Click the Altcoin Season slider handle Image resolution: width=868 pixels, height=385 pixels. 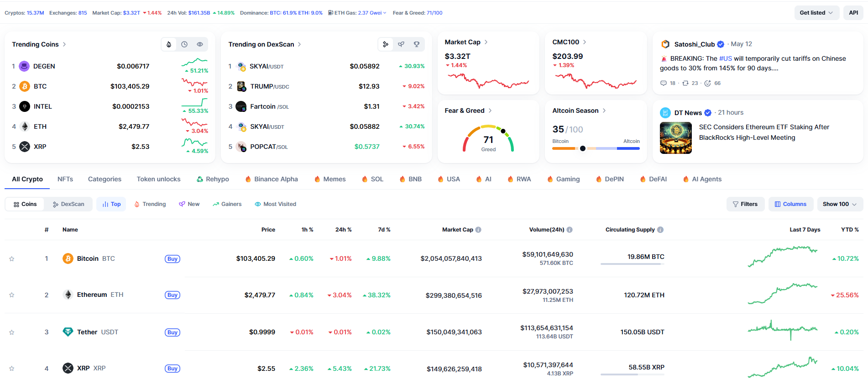click(x=583, y=148)
